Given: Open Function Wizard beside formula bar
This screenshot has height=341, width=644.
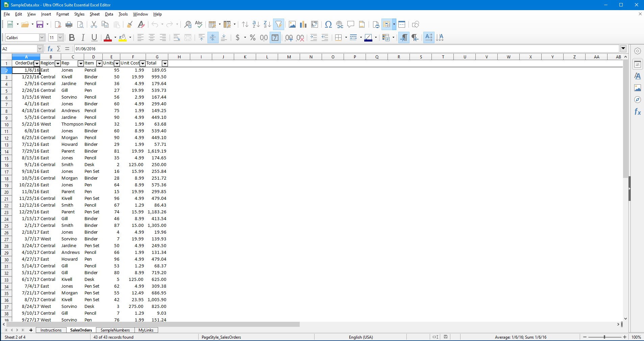Looking at the screenshot, I should (x=50, y=49).
